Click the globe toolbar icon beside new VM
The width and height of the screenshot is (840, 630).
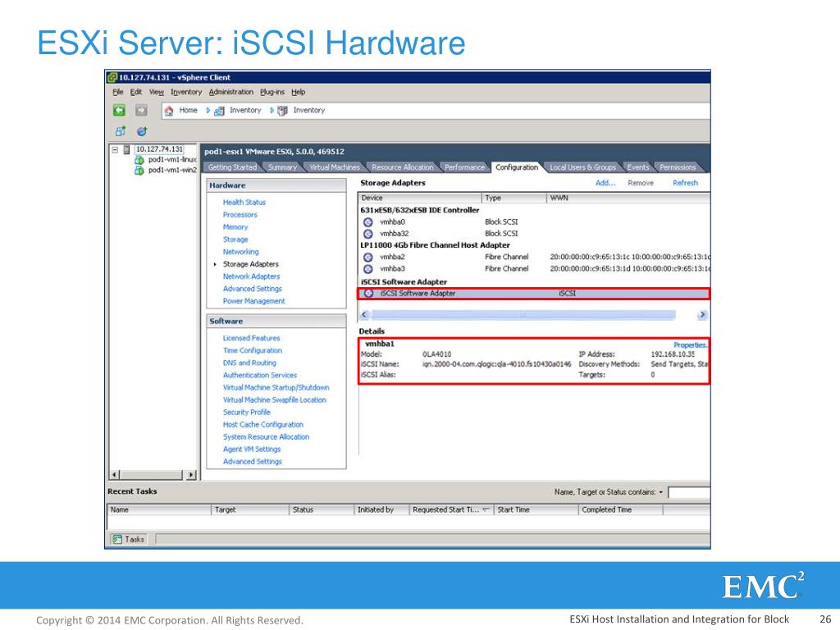(142, 131)
